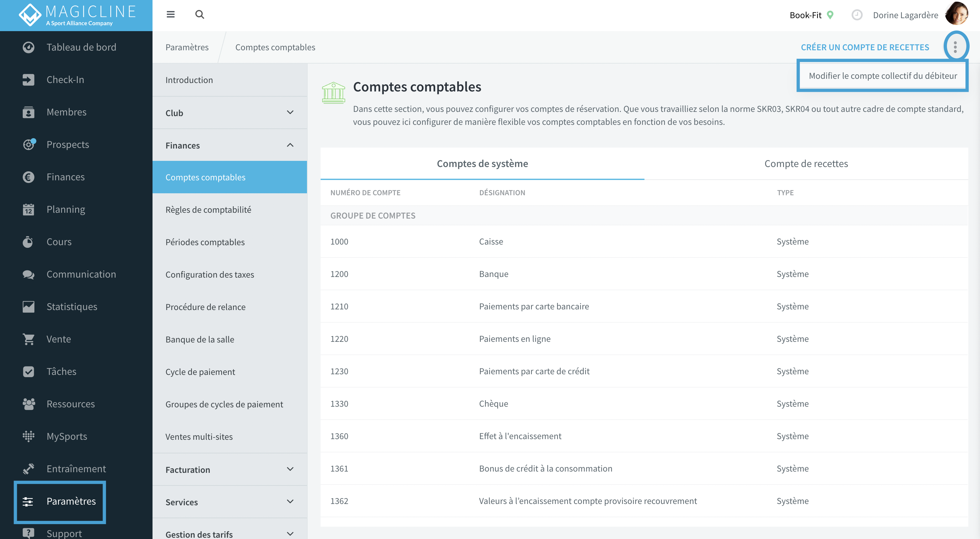Open the clock history icon
980x539 pixels.
(x=857, y=15)
